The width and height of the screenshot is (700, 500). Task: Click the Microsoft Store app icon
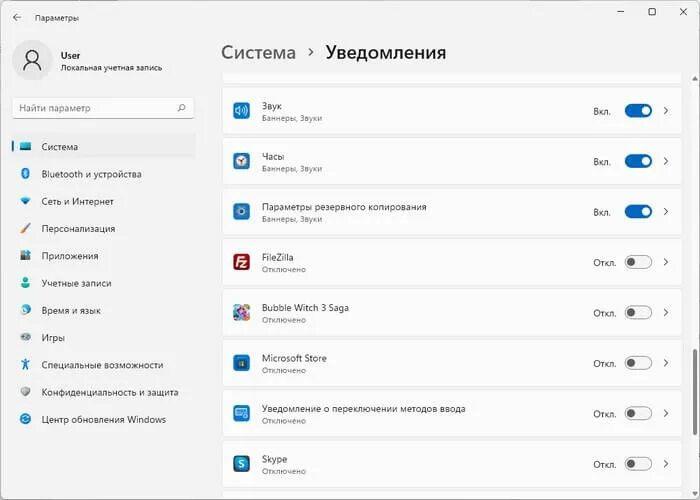click(241, 363)
